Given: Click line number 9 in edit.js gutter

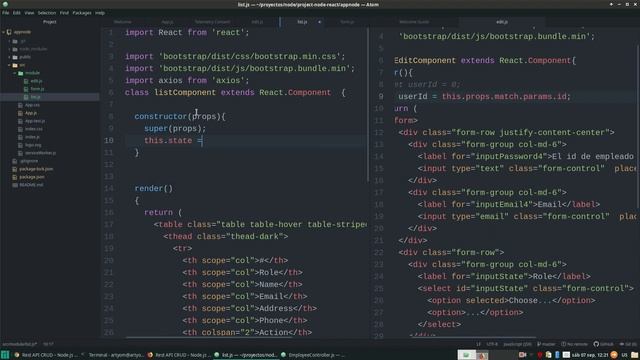Looking at the screenshot, I should [380, 97].
